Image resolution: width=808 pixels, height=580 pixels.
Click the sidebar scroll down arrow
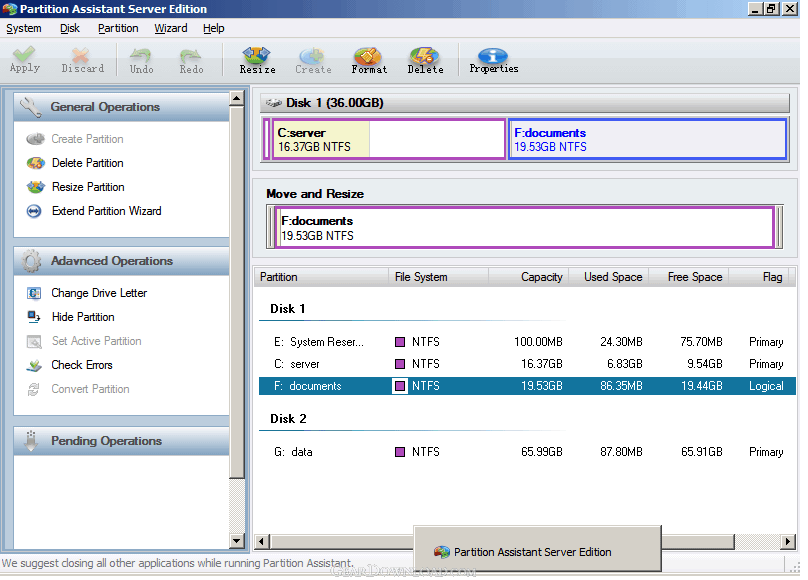click(x=237, y=541)
